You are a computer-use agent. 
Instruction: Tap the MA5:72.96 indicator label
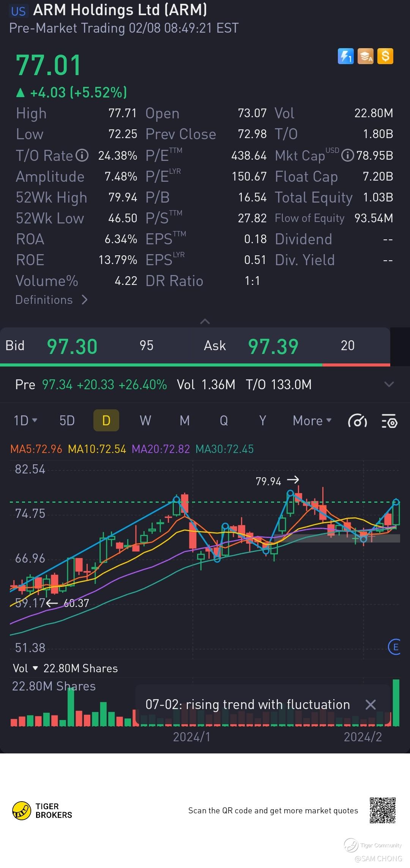36,449
